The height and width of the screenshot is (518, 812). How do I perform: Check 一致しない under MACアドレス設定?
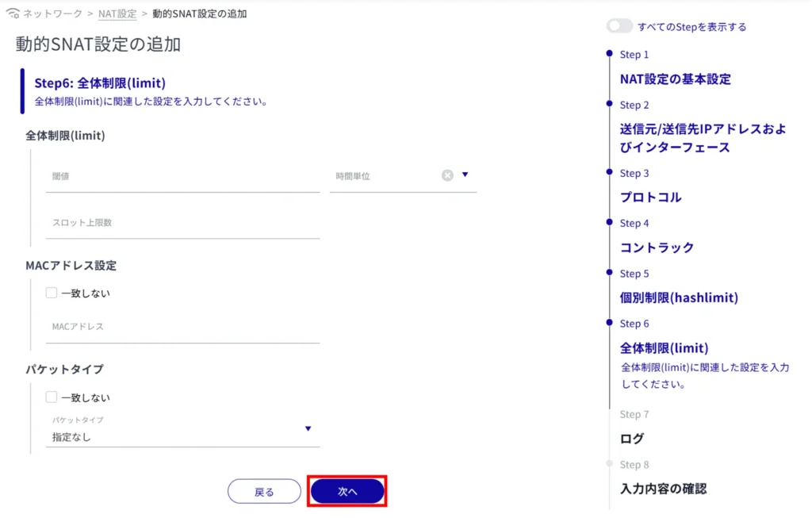click(52, 293)
